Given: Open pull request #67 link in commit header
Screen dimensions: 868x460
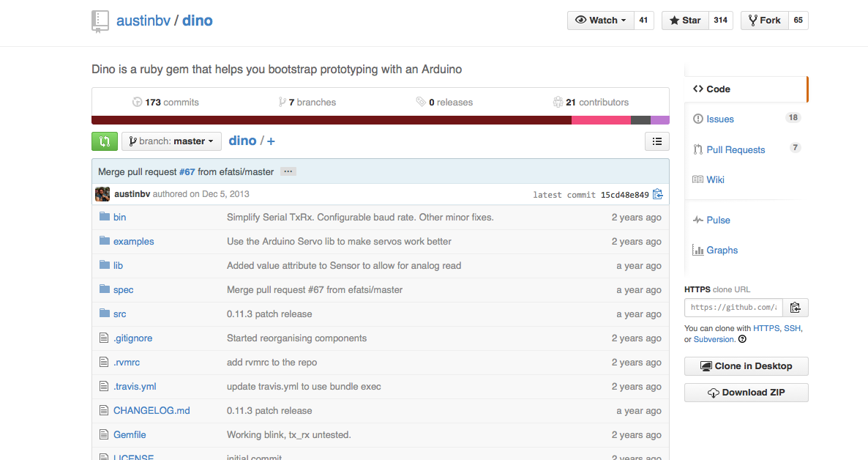Looking at the screenshot, I should [187, 172].
